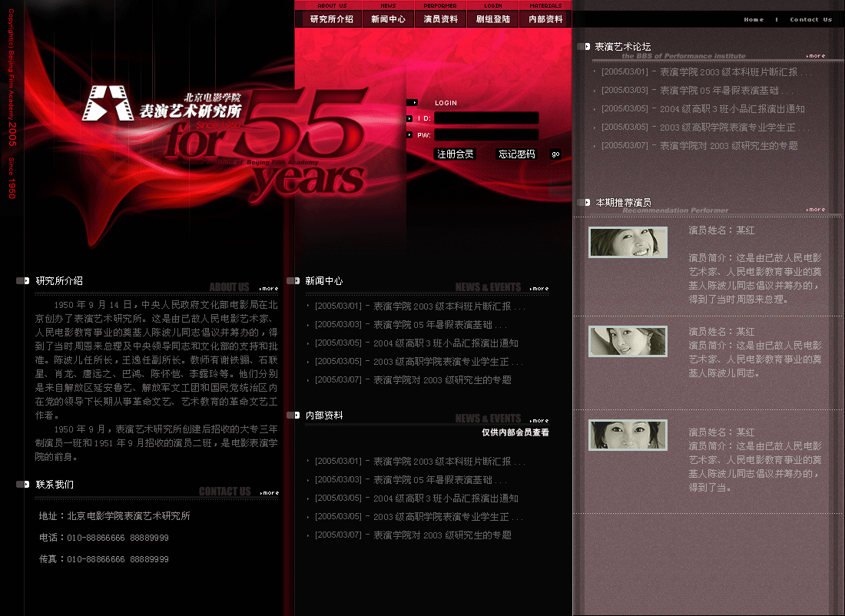Open the Contact Us link
Viewport: 845px width, 616px height.
[810, 19]
